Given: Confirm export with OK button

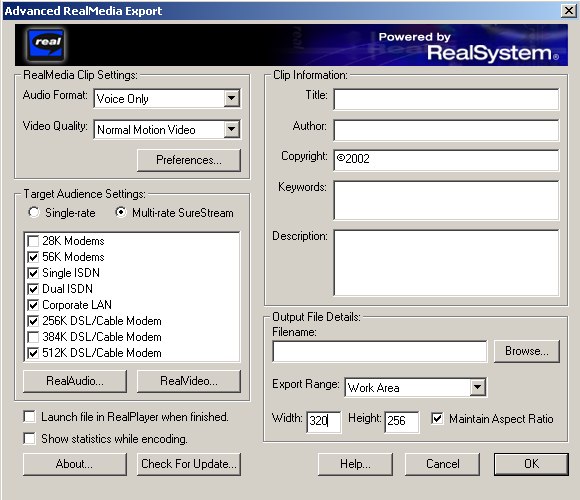Looking at the screenshot, I should (531, 464).
